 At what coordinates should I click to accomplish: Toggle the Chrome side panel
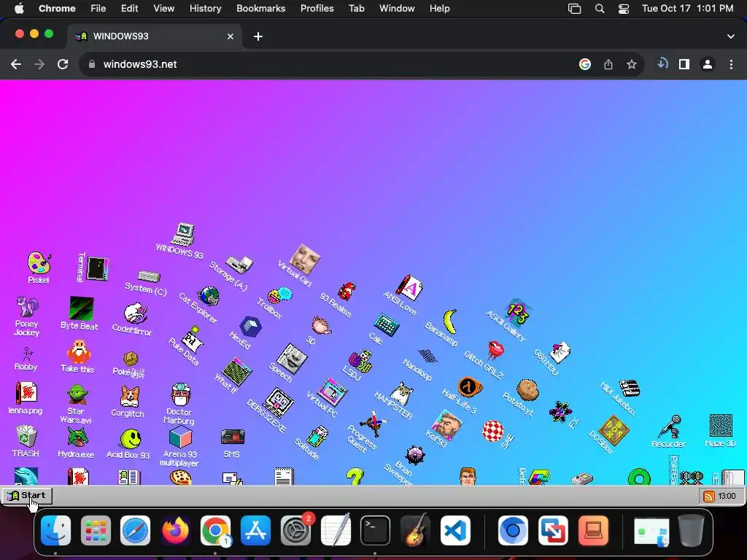coord(684,64)
